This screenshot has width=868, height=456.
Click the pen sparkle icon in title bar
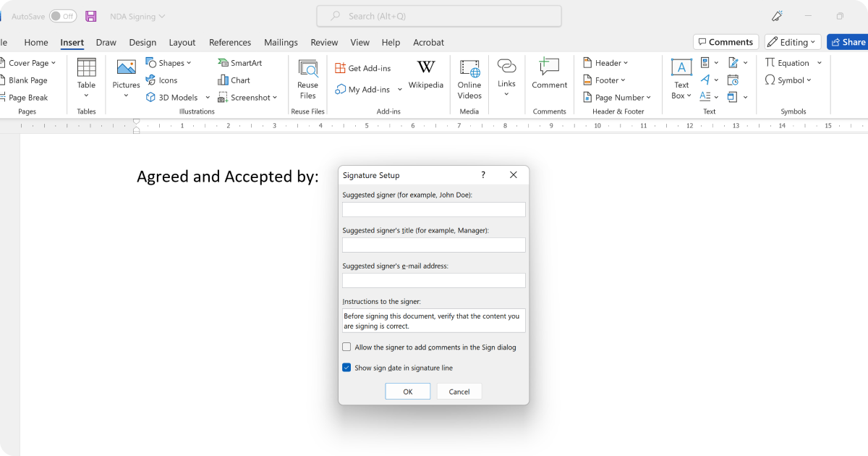click(x=778, y=16)
